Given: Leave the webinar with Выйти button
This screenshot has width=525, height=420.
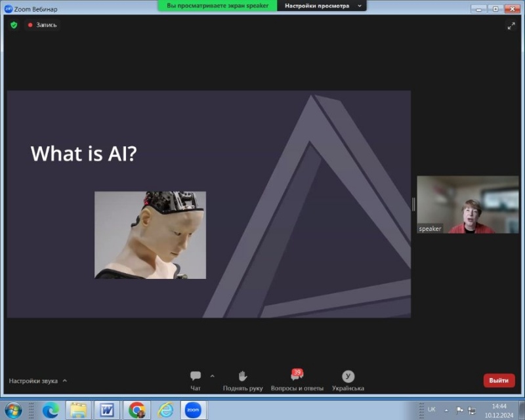Looking at the screenshot, I should (499, 381).
